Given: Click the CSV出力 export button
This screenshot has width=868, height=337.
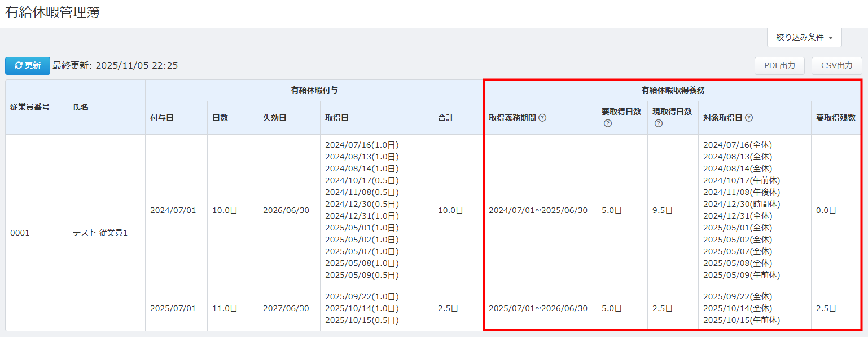Looking at the screenshot, I should [x=836, y=66].
